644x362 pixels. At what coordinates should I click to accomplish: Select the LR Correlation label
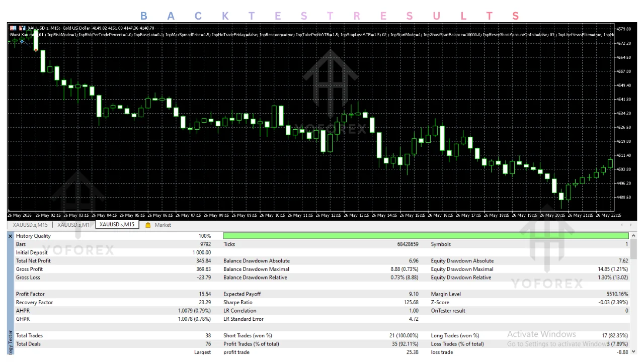point(239,311)
